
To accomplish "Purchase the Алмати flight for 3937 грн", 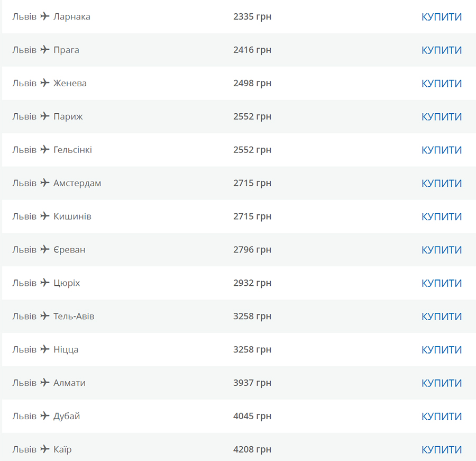I will tap(442, 383).
